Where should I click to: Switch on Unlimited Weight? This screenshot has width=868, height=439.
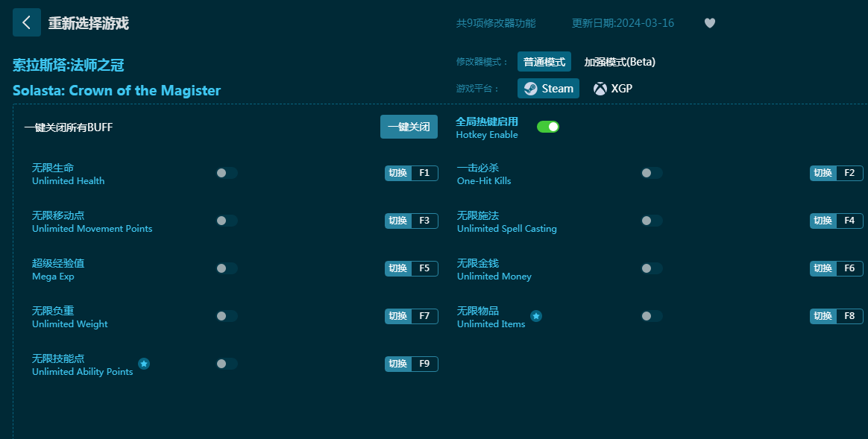227,316
